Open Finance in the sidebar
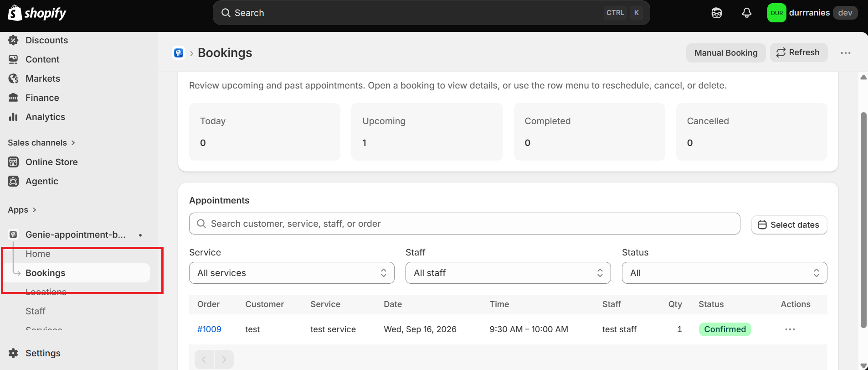Image resolution: width=868 pixels, height=370 pixels. [42, 98]
